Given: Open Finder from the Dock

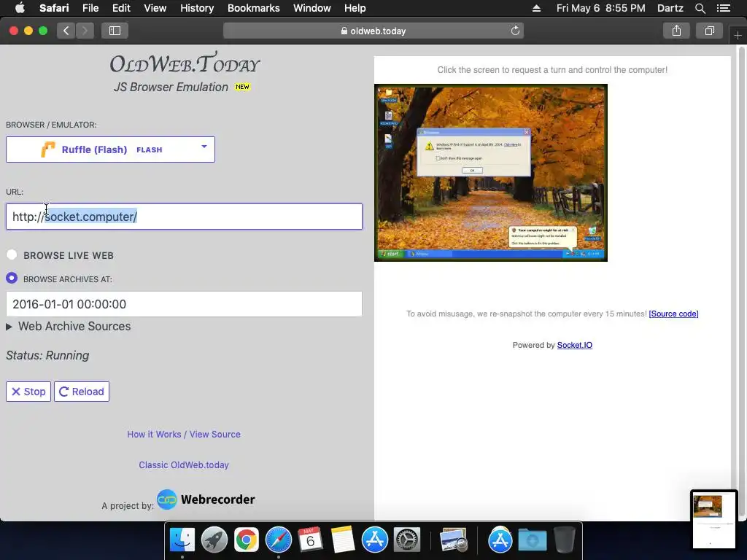Looking at the screenshot, I should tap(182, 540).
